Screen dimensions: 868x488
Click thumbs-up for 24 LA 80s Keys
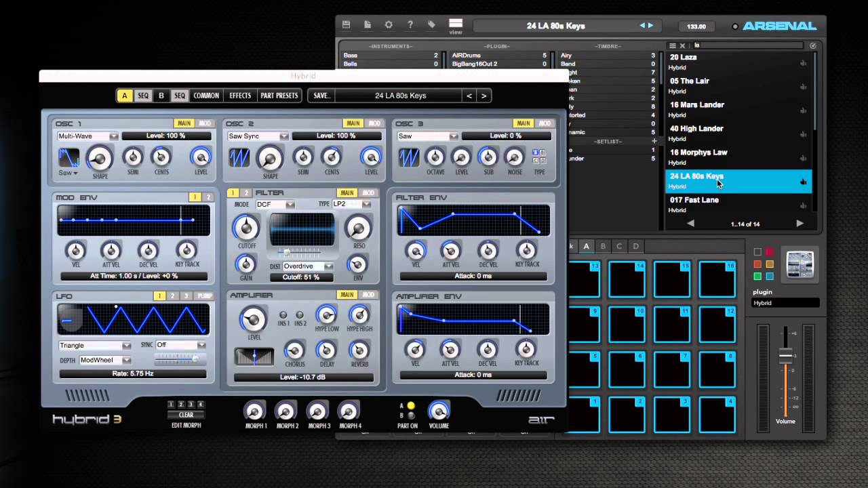point(804,182)
